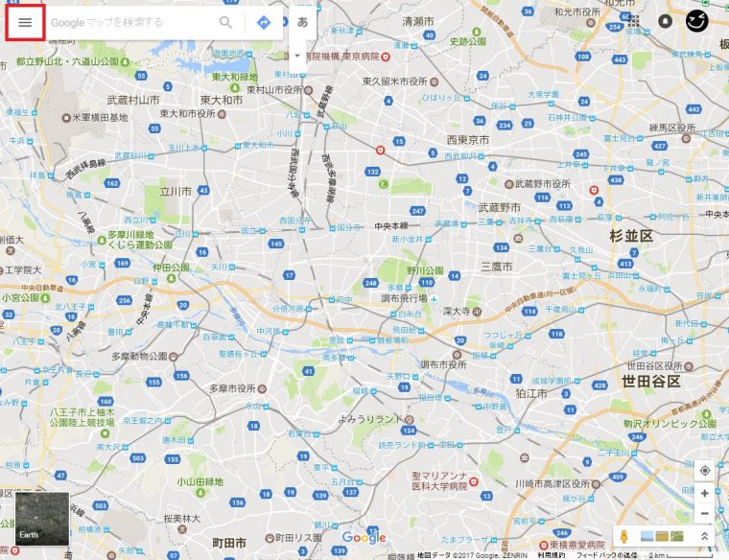The image size is (729, 560).
Task: Click the 町田リス園 marker icon
Action: click(x=270, y=538)
